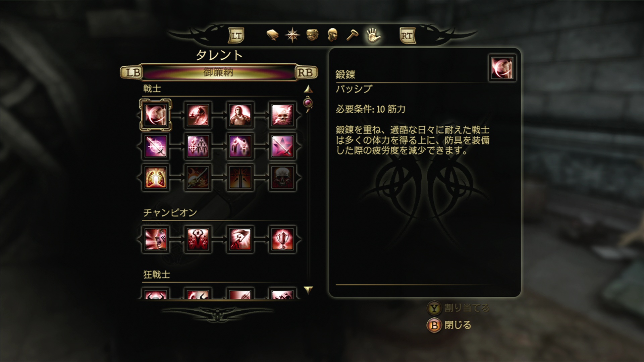The image size is (644, 362).
Task: Go to previous menu tab with LT
Action: click(236, 36)
